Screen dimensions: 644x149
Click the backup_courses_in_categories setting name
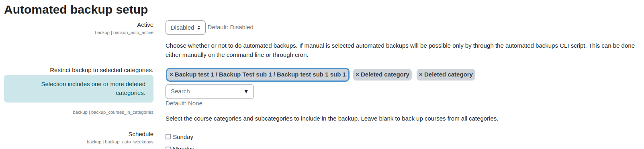coord(122,112)
